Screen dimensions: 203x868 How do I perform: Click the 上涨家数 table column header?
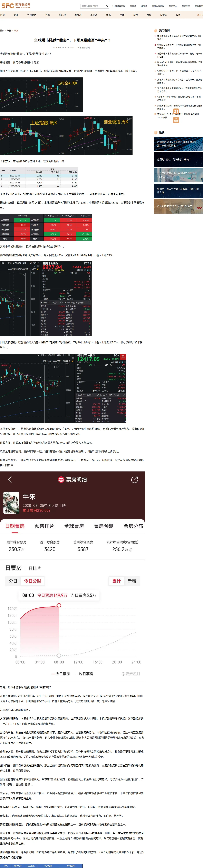point(38,172)
